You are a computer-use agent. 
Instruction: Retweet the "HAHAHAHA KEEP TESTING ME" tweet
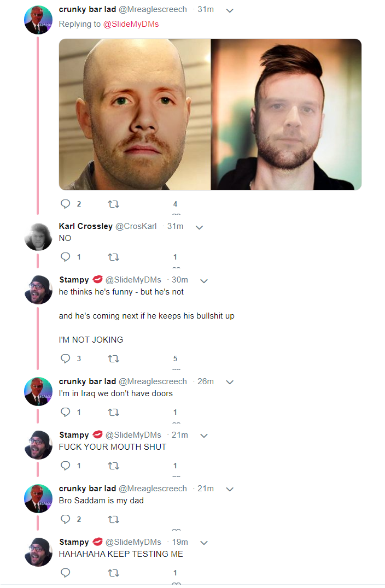point(114,573)
